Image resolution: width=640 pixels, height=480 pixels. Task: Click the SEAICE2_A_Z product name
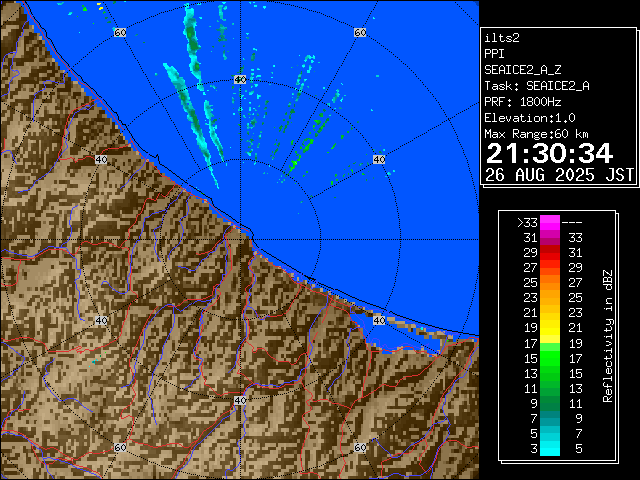[x=522, y=70]
